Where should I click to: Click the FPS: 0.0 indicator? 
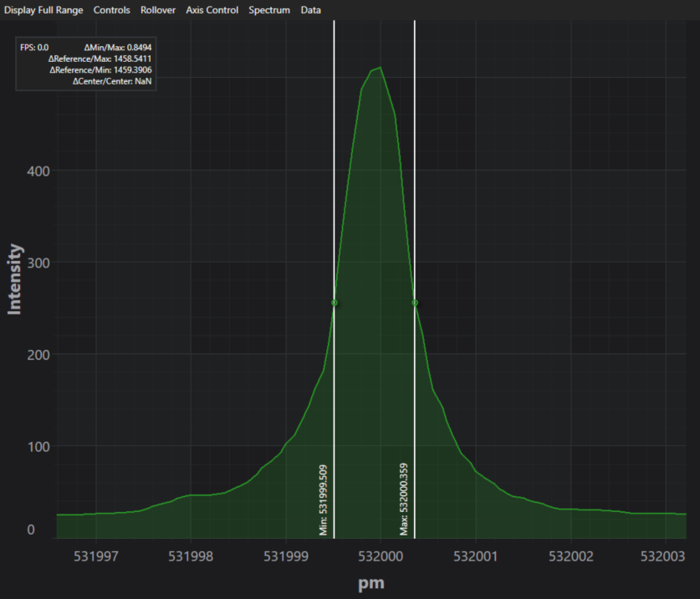coord(34,48)
